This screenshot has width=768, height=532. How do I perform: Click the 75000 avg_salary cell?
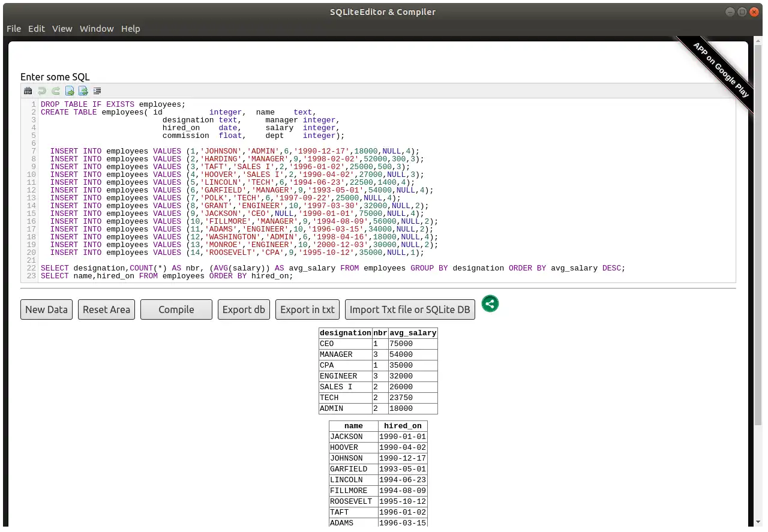(413, 344)
